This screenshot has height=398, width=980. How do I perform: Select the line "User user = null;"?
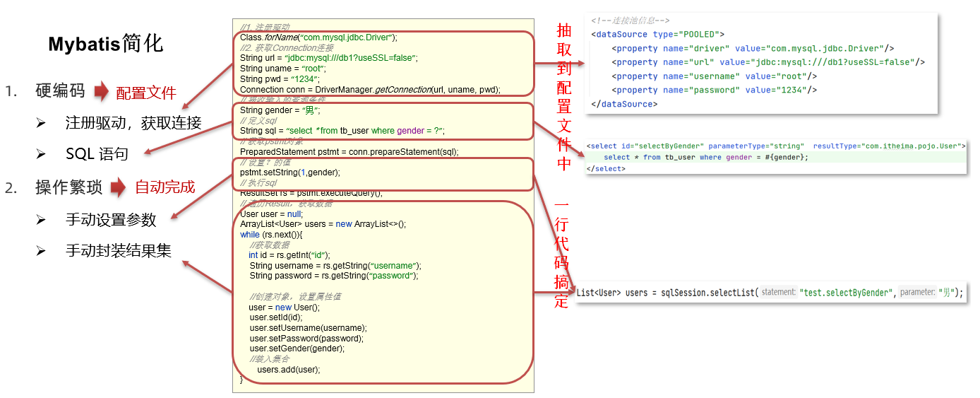[x=271, y=214]
